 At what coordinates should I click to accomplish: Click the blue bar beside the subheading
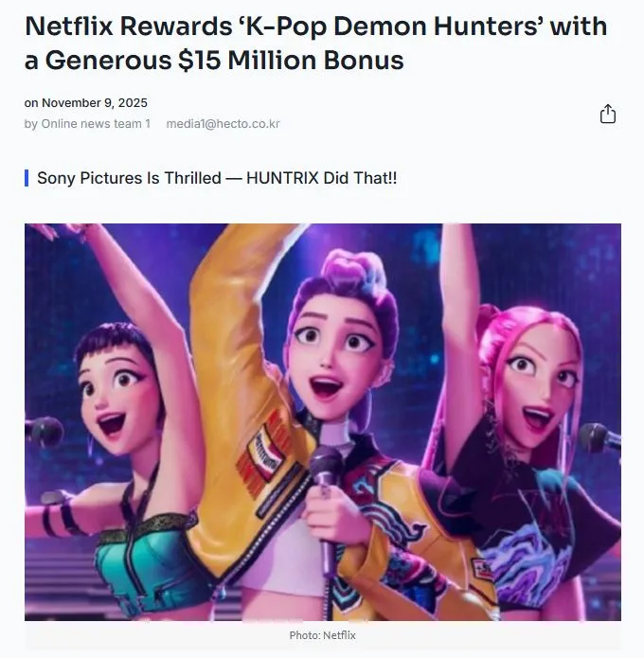(27, 178)
